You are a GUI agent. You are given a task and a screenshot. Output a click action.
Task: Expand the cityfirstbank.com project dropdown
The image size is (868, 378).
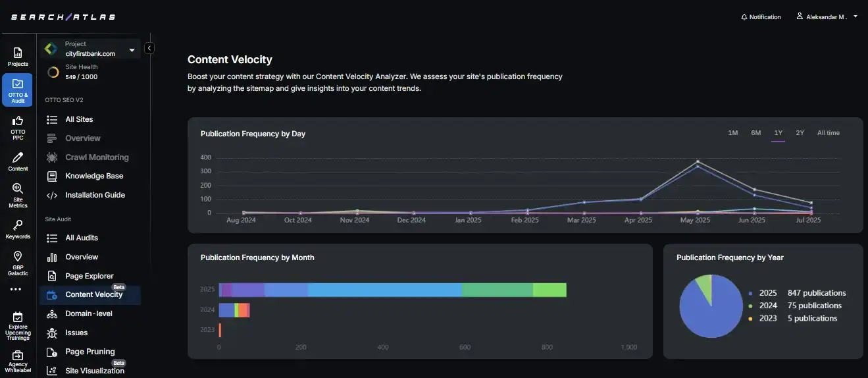132,50
